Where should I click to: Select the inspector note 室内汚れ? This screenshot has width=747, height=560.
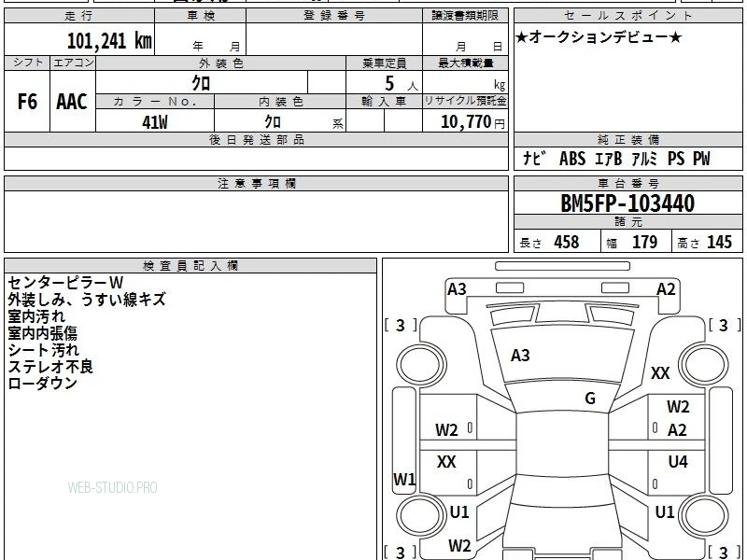(x=36, y=316)
